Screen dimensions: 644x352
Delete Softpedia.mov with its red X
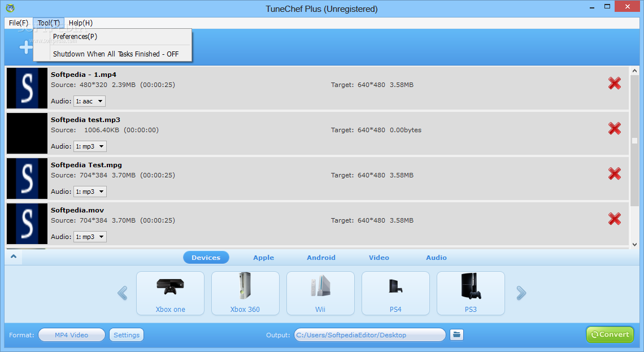(615, 219)
